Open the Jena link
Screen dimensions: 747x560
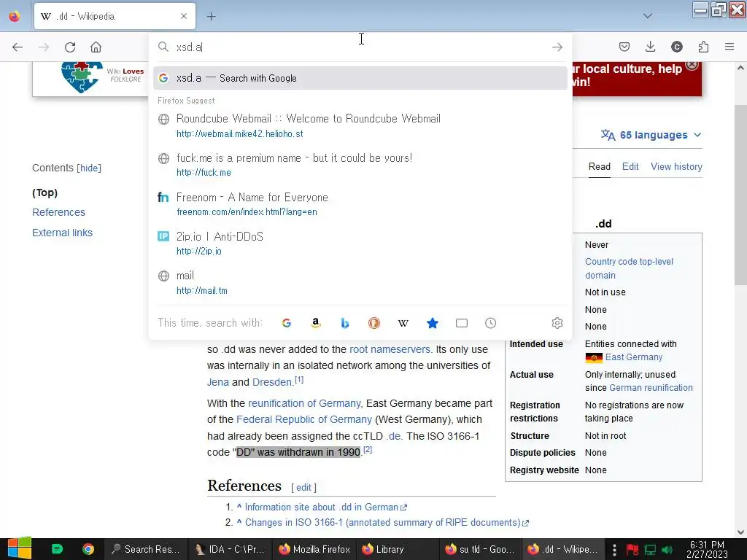(217, 382)
